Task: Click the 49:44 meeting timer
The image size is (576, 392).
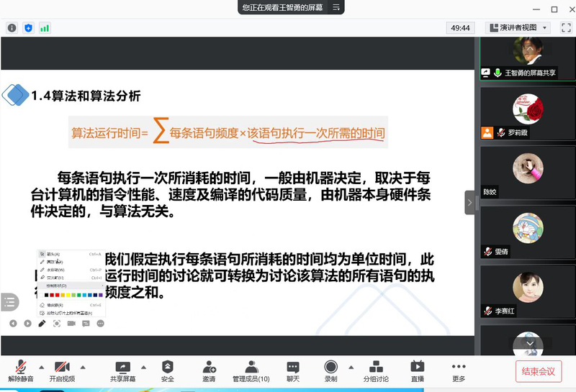Action: (x=460, y=28)
